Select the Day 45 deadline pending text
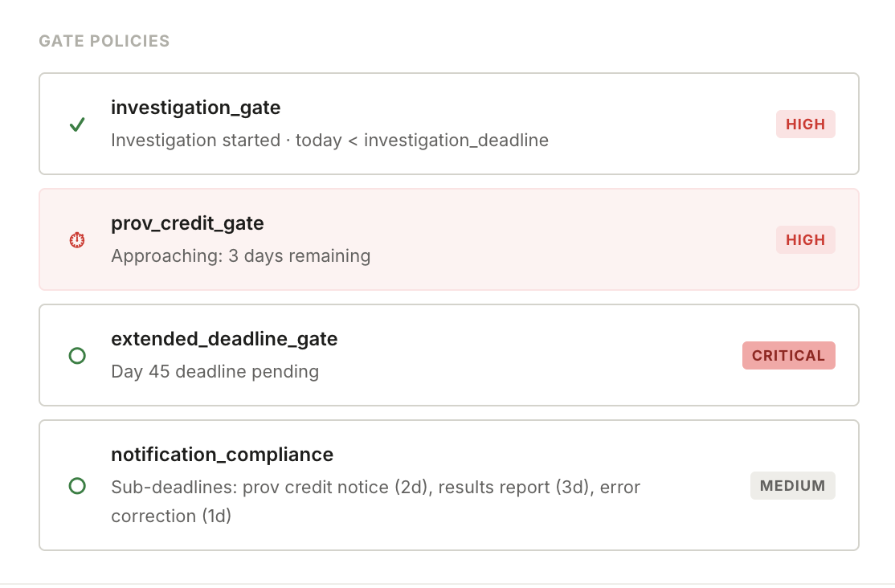 [215, 371]
